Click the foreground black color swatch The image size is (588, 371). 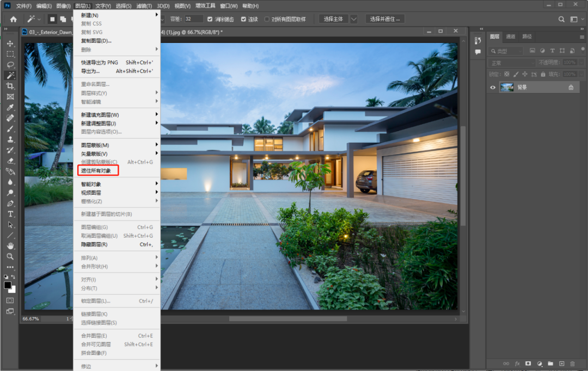(8, 285)
